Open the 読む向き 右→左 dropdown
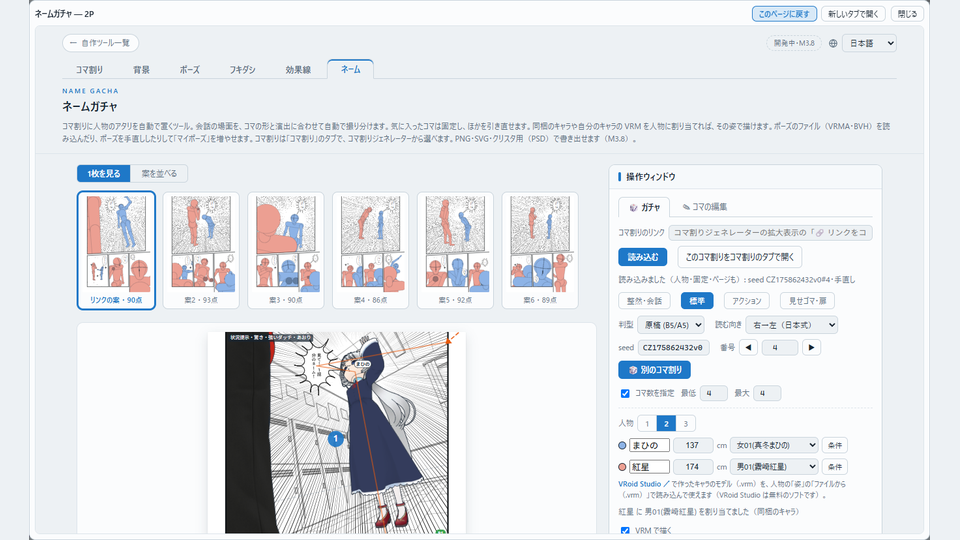 coord(791,324)
